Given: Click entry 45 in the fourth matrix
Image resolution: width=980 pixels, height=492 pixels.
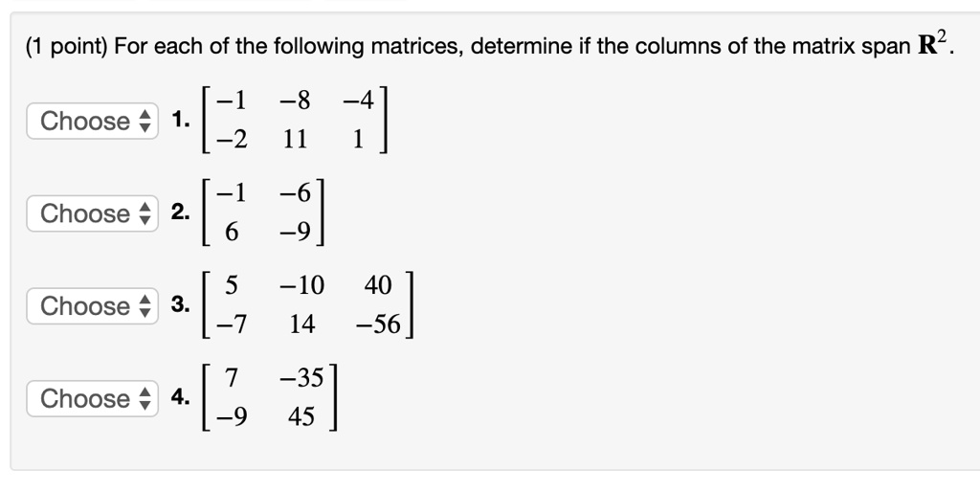Looking at the screenshot, I should [301, 416].
